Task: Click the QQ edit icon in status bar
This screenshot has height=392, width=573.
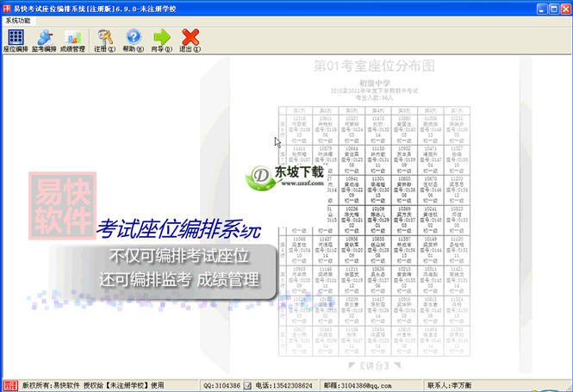Action: 248,385
